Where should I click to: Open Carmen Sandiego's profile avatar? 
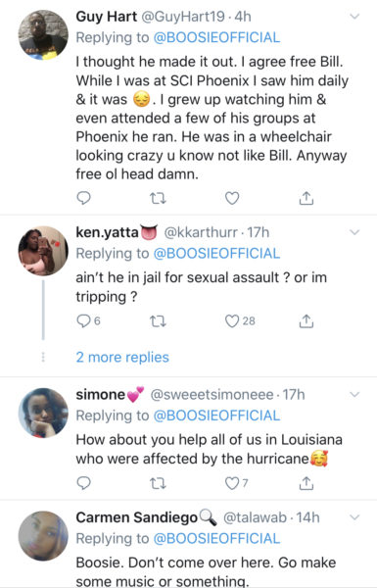pos(43,536)
